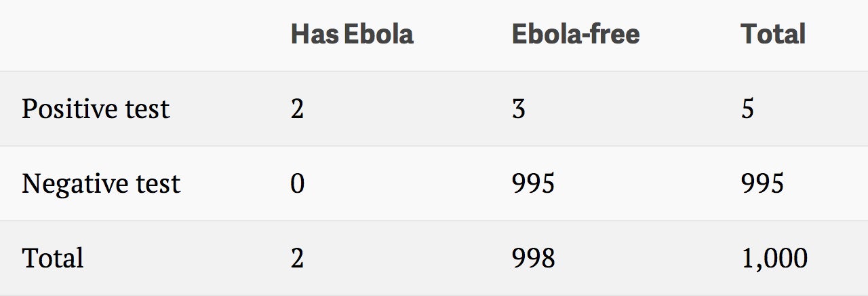Select the "Negative test" row label
The image size is (868, 296).
pos(101,183)
